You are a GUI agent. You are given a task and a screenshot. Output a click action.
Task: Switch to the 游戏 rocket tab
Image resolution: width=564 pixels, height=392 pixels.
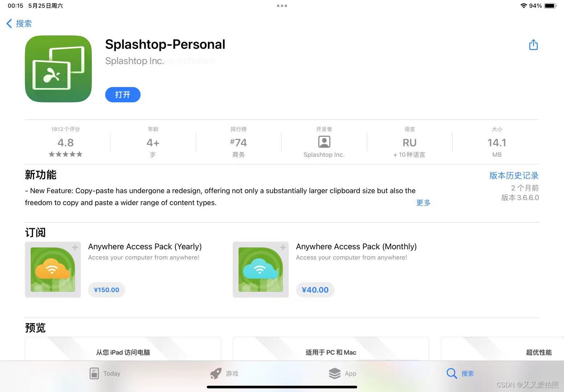[x=216, y=373]
